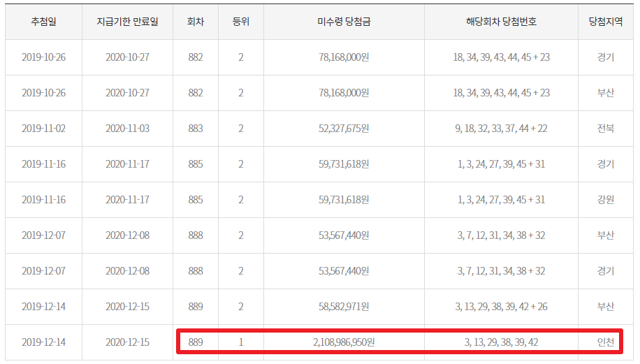Viewport: 640px width, 364px height.
Task: Click the 추첨일 column header
Action: (44, 22)
